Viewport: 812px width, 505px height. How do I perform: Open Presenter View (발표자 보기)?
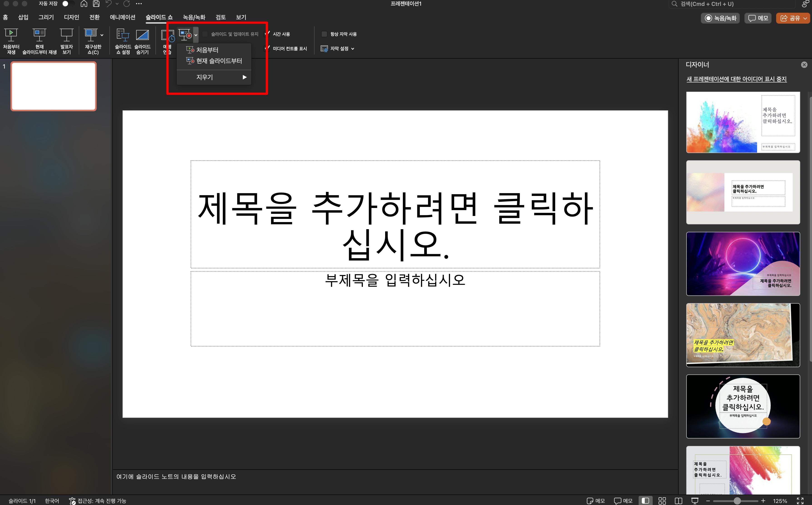tap(66, 35)
